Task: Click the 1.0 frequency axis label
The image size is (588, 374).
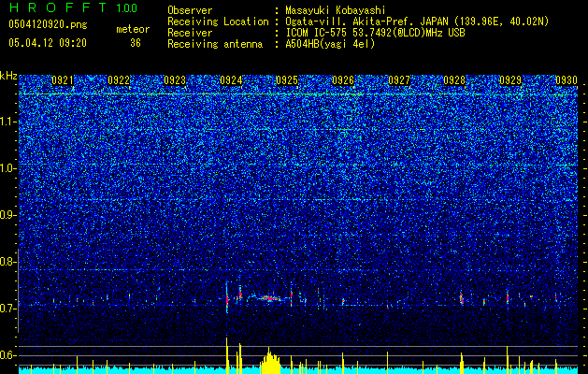Action: (8, 168)
